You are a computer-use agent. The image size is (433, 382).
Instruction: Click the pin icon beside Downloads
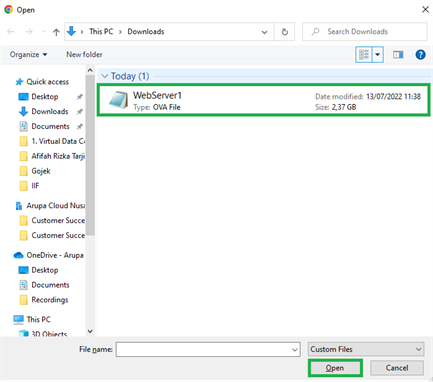coord(79,112)
